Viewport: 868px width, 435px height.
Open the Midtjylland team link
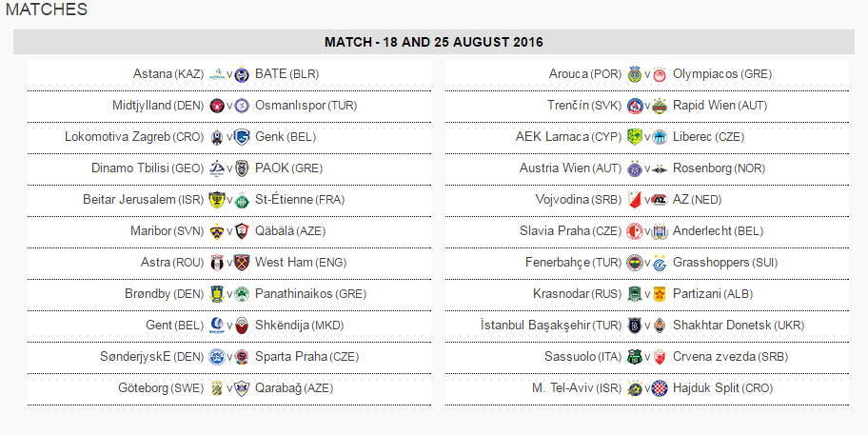tap(140, 106)
